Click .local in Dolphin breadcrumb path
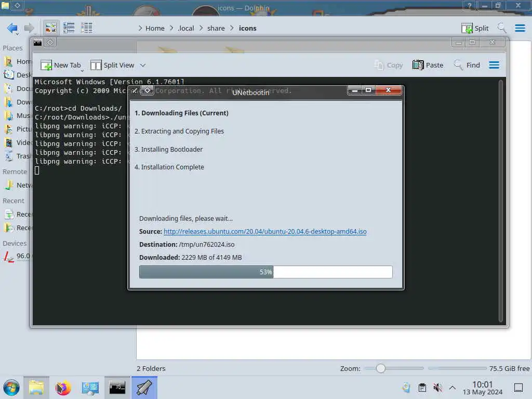Image resolution: width=532 pixels, height=399 pixels. coord(185,28)
